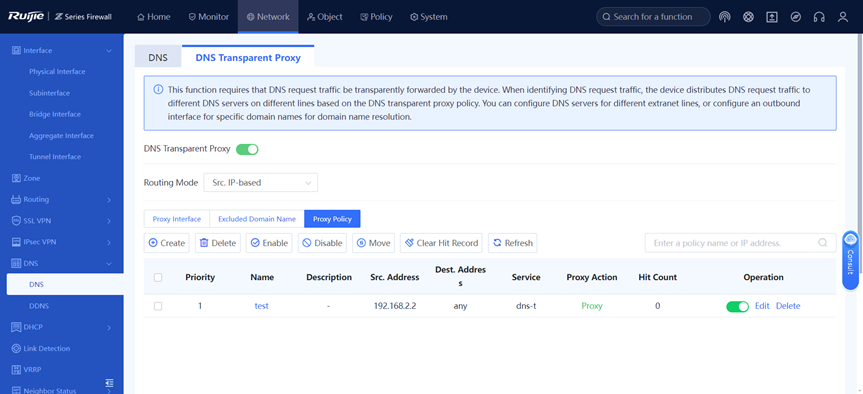Click the Interface sidebar icon
Viewport: 863px width, 394px height.
(16, 51)
